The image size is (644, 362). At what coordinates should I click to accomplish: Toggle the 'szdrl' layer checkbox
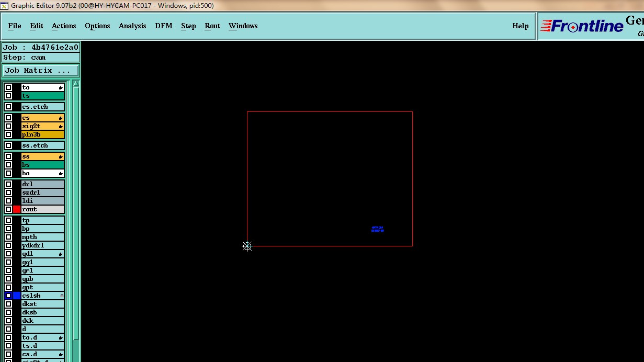pyautogui.click(x=8, y=193)
